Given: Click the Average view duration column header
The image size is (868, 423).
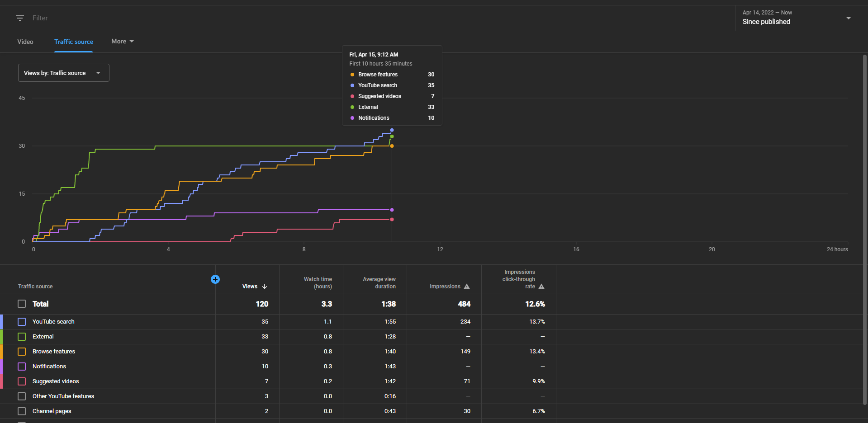Looking at the screenshot, I should pyautogui.click(x=379, y=283).
